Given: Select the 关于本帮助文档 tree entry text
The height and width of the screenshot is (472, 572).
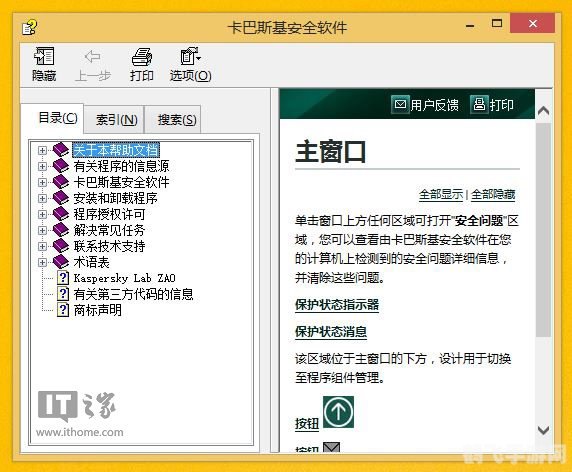Looking at the screenshot, I should (x=116, y=150).
